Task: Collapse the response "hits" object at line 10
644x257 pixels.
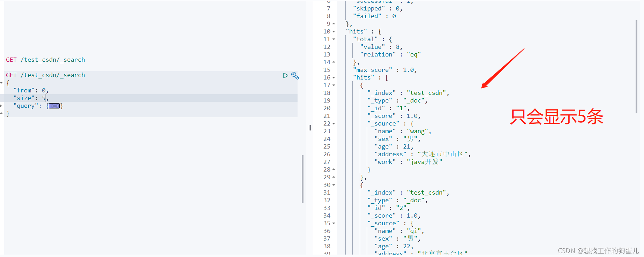Action: click(x=334, y=31)
